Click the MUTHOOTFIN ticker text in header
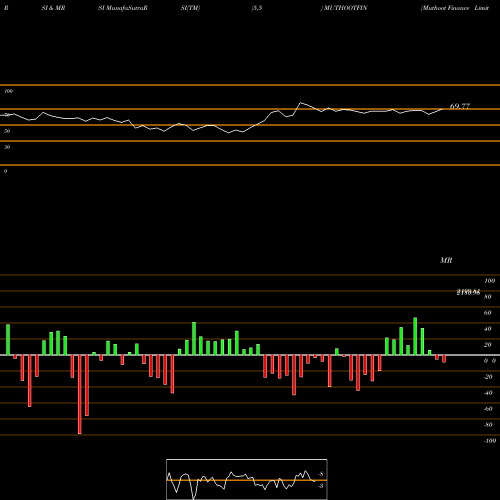500x500 pixels. coord(345,8)
